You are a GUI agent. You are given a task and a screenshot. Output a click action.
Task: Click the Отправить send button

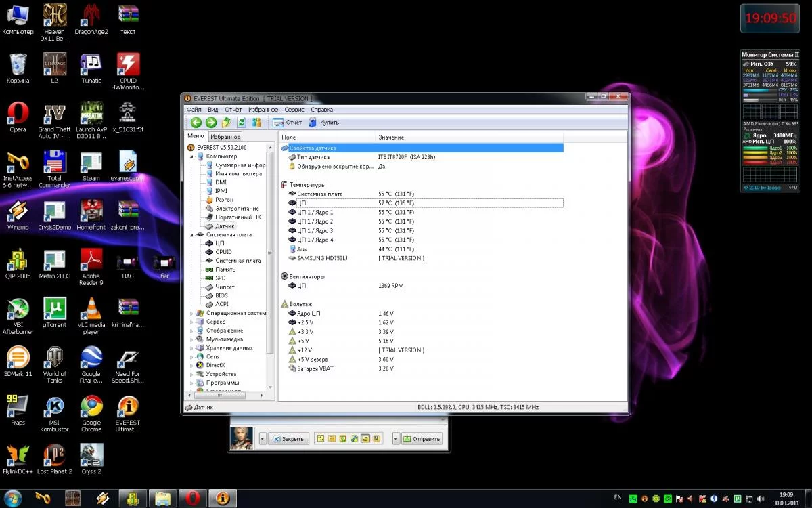422,439
